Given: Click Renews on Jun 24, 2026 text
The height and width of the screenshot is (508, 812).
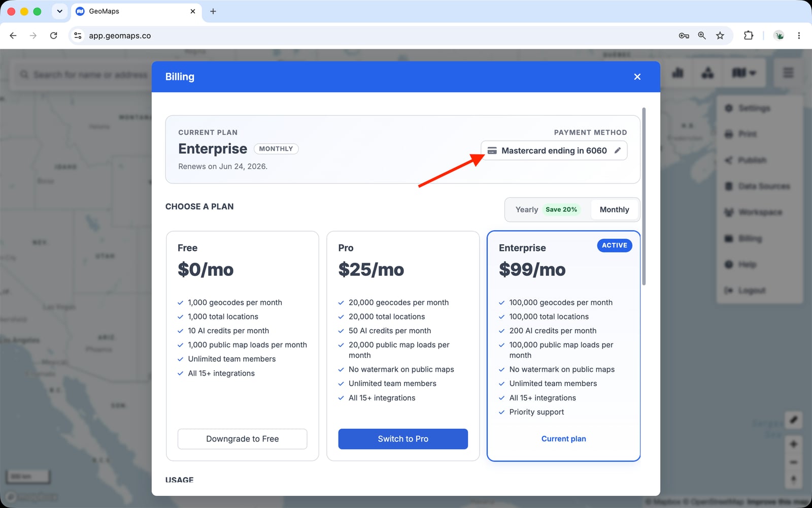Looking at the screenshot, I should pos(223,167).
